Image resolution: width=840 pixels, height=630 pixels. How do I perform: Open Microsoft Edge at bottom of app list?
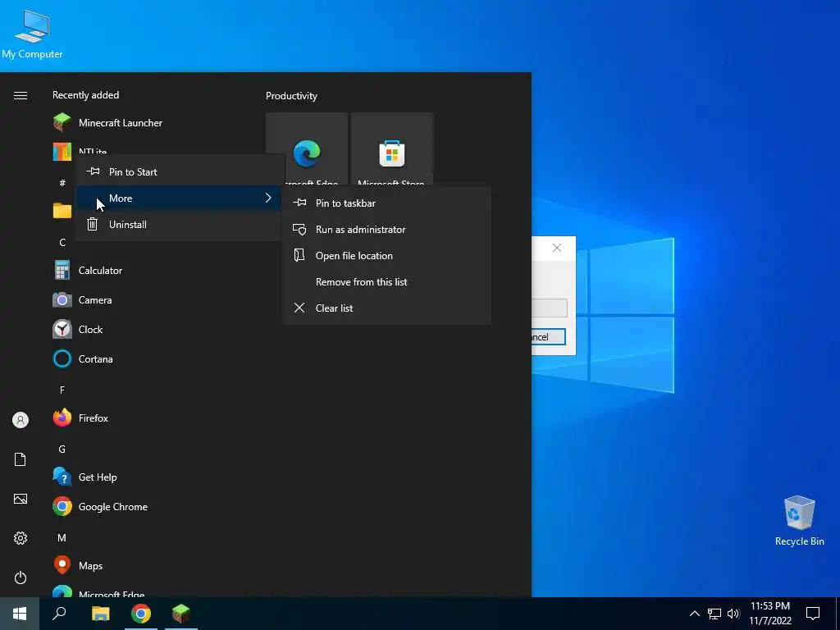[x=111, y=592]
